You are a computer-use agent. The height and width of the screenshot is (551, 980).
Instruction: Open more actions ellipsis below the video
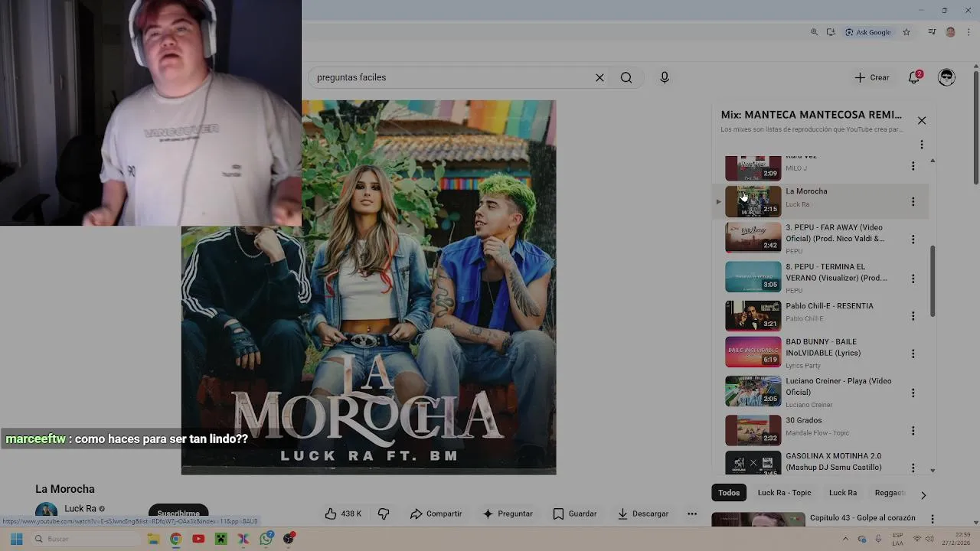pyautogui.click(x=692, y=514)
